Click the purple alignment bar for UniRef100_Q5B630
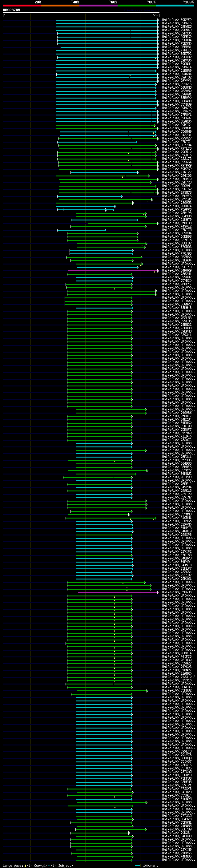 pyautogui.click(x=119, y=592)
